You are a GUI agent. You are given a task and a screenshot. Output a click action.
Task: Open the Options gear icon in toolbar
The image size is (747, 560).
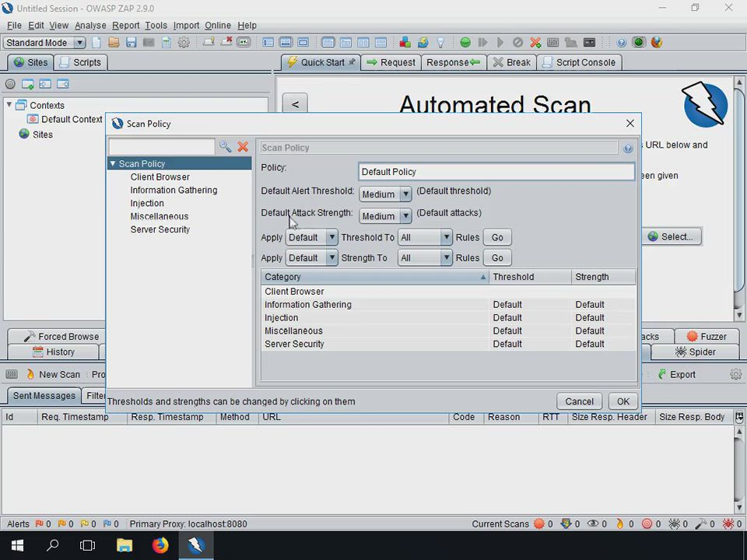184,43
